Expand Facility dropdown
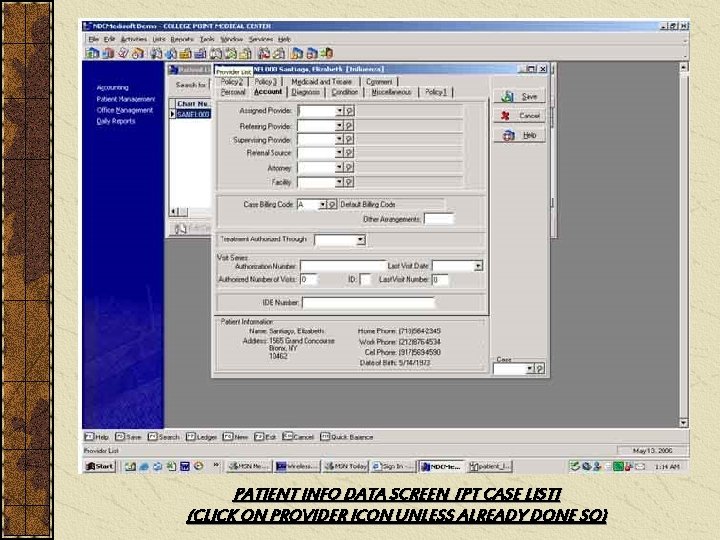Viewport: 720px width, 540px height. coord(340,182)
